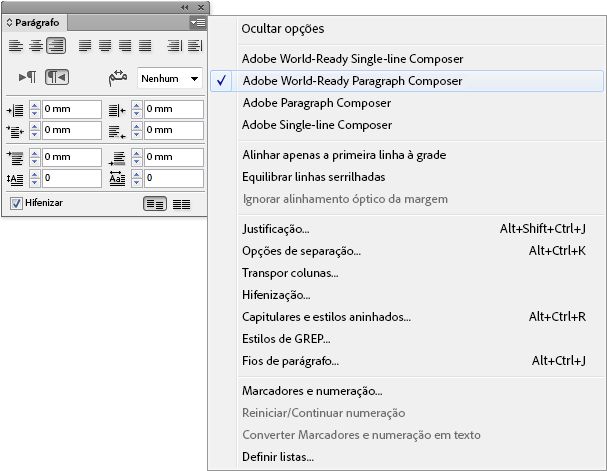Click the drop cap number of lines icon
The width and height of the screenshot is (607, 471).
(x=15, y=179)
